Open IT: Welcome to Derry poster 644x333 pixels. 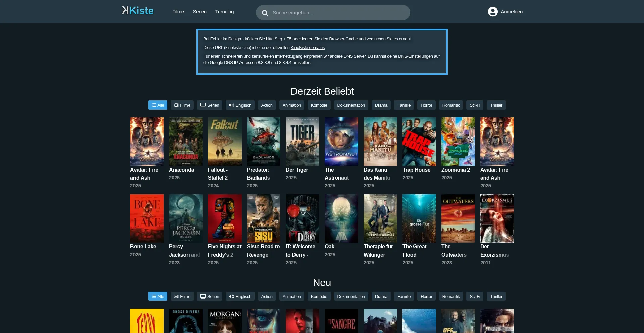[303, 218]
